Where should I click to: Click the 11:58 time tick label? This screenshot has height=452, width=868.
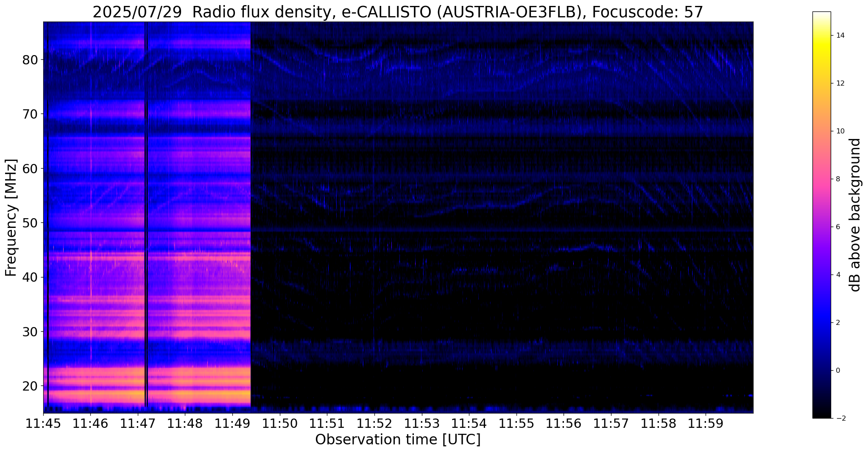coord(659,424)
